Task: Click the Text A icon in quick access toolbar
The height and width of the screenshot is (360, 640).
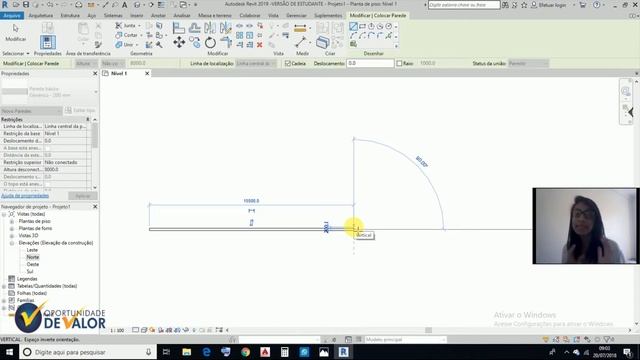Action: point(124,5)
